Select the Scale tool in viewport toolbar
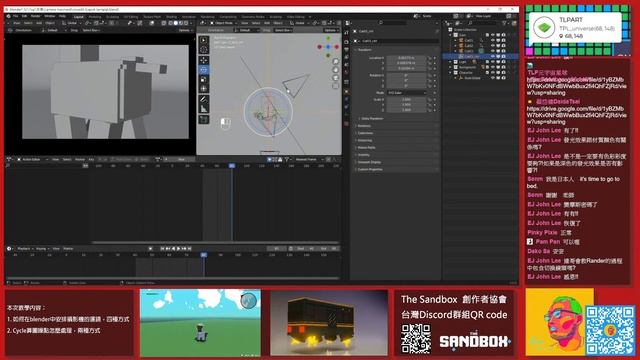This screenshot has height=360, width=640. pos(204,80)
